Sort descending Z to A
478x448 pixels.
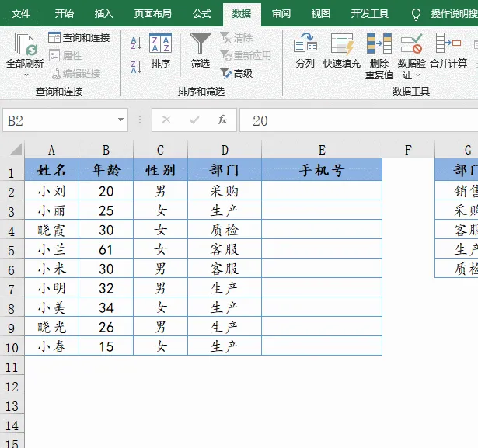(136, 67)
